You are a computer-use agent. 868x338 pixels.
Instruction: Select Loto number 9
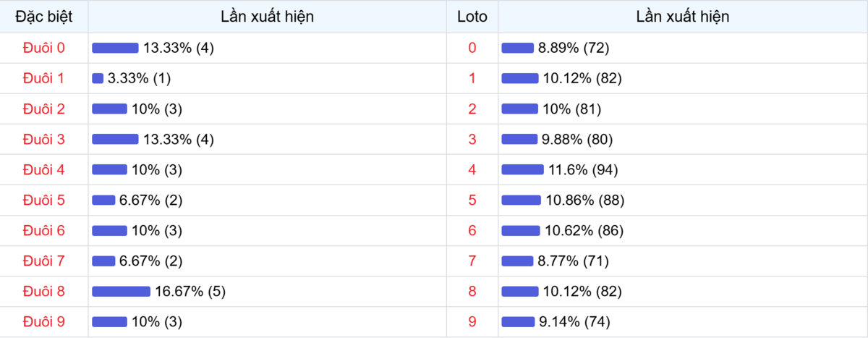[x=472, y=321]
